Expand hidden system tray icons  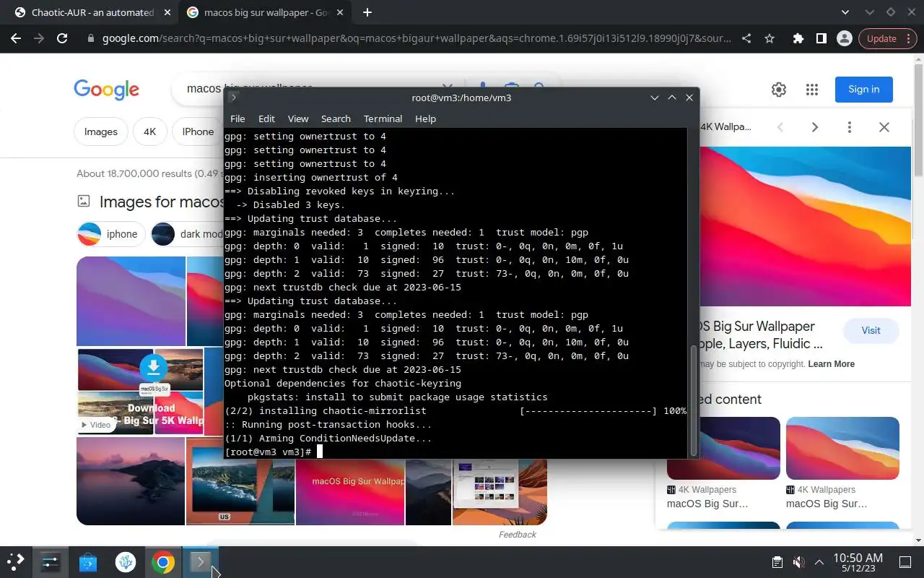[819, 562]
